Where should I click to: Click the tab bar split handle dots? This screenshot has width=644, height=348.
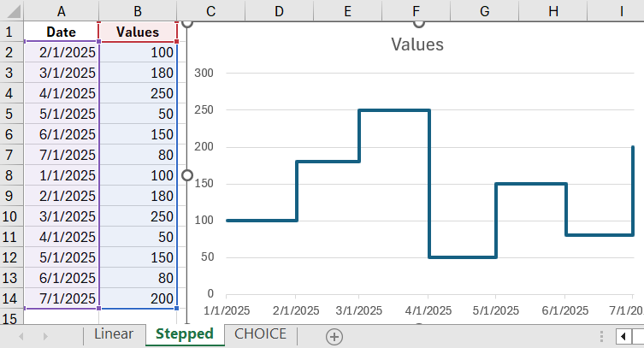click(x=601, y=337)
